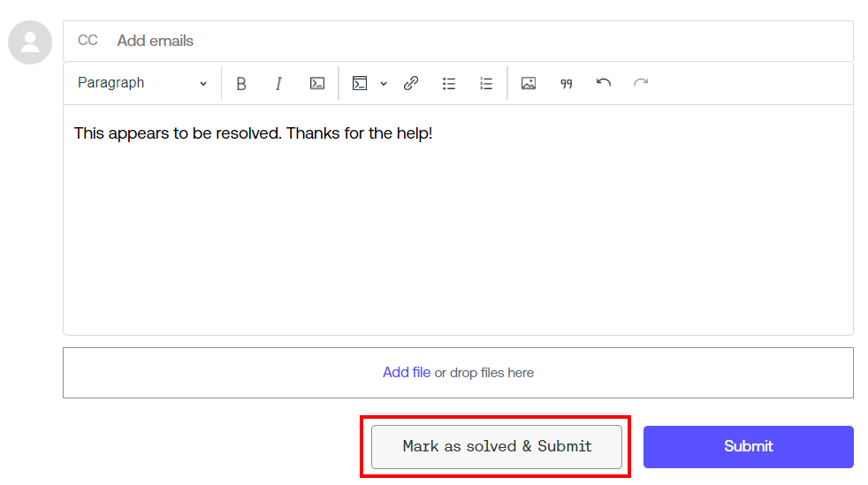The image size is (868, 485).
Task: Expand the code block language dropdown arrow
Action: 383,84
